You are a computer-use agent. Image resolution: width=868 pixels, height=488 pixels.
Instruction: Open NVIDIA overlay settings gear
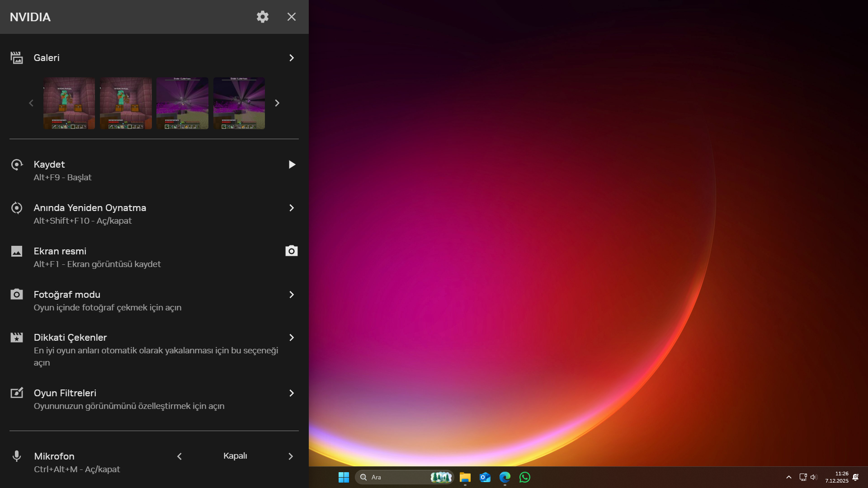(263, 17)
